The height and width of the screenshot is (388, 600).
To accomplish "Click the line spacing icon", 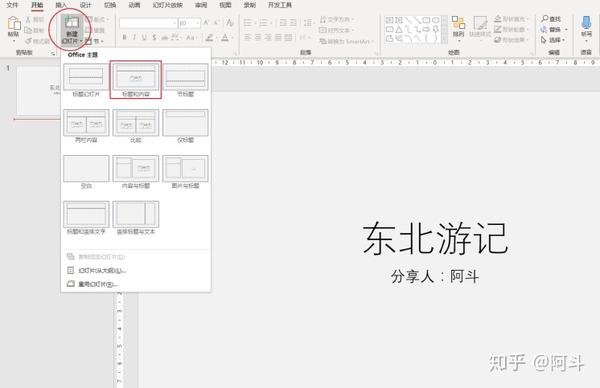I will click(x=308, y=23).
